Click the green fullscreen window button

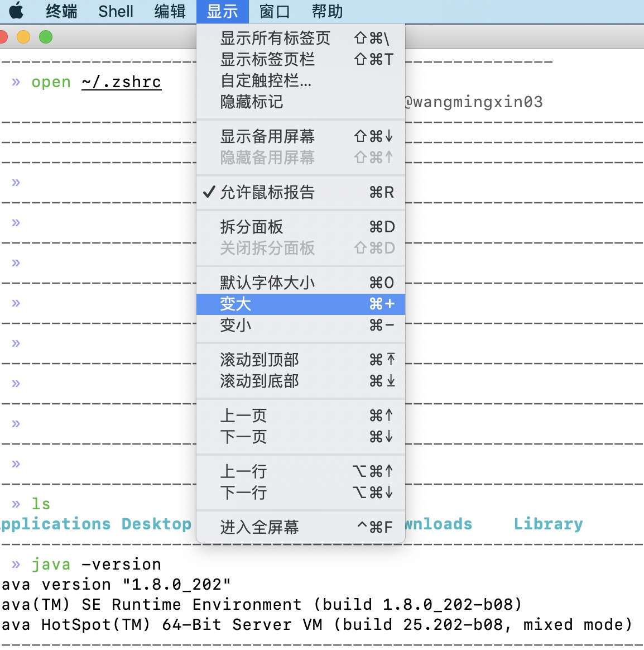point(46,37)
